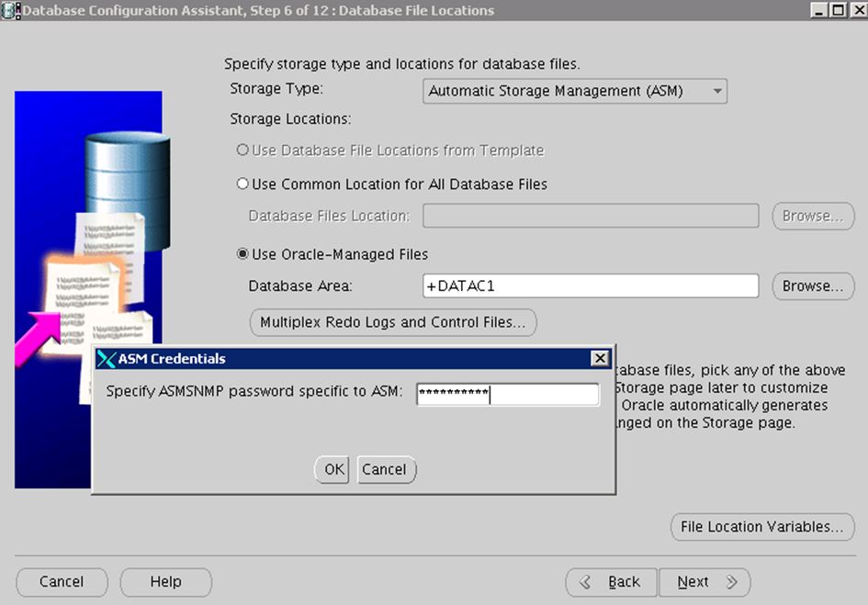Close the ASM Credentials dialog with X
868x605 pixels.
coord(600,358)
